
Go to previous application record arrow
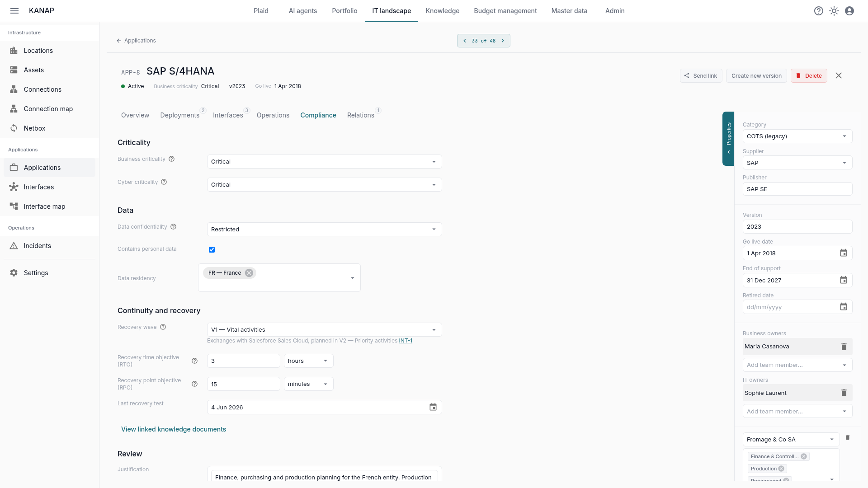pos(465,41)
